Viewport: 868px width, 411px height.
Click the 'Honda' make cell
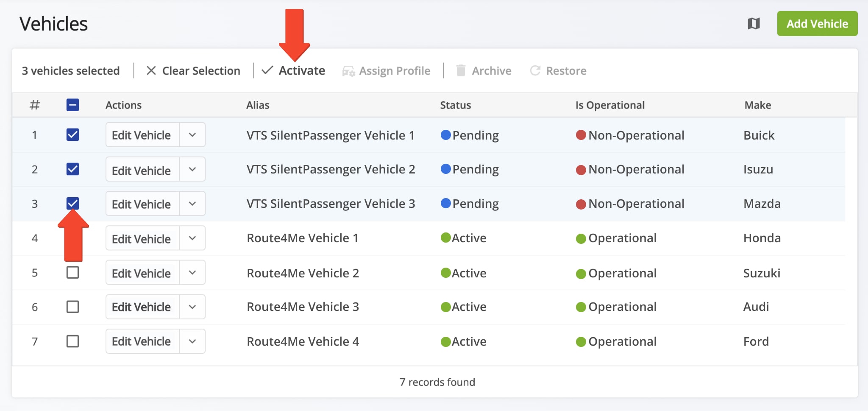(762, 238)
